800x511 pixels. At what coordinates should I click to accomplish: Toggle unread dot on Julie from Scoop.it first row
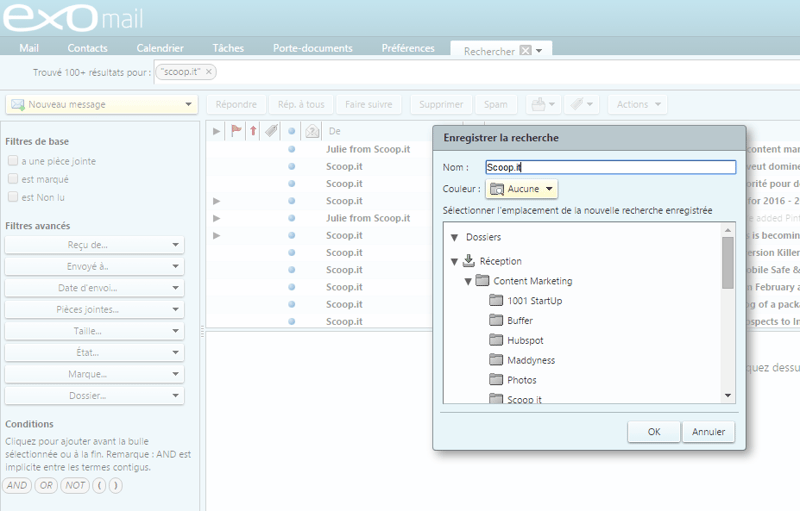coord(291,149)
